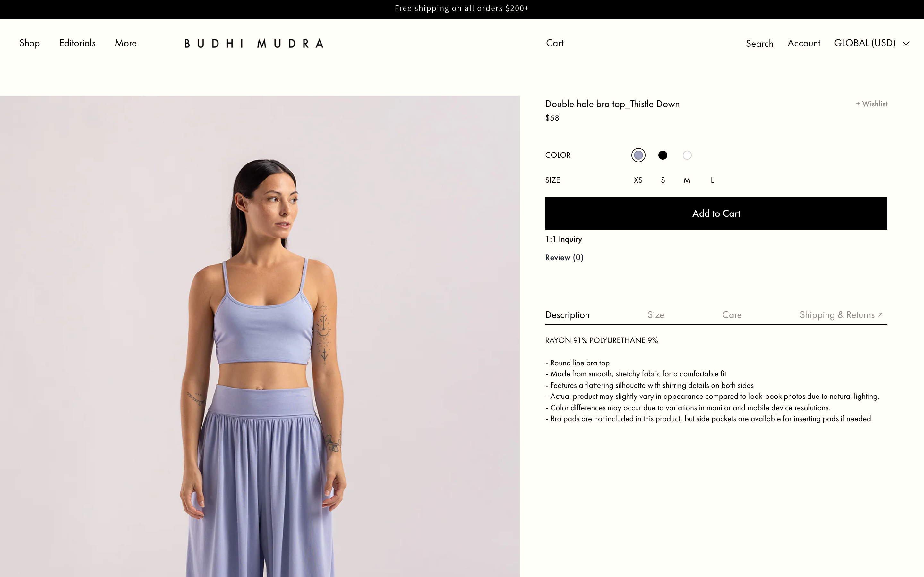Open Search
Image resolution: width=924 pixels, height=577 pixels.
(x=759, y=44)
